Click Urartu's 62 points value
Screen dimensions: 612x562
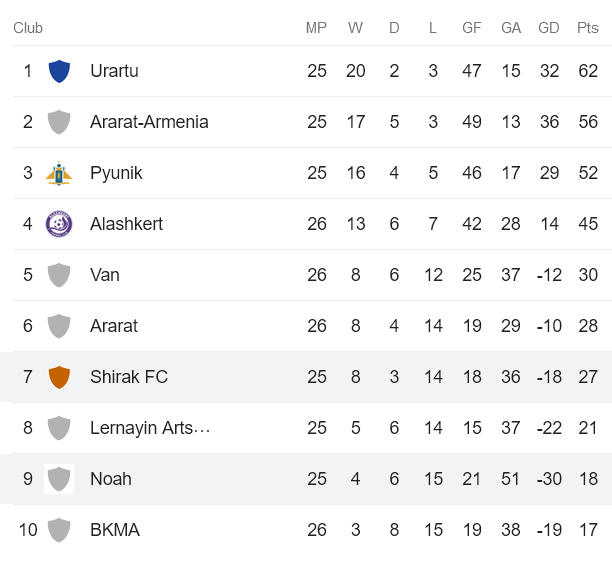pos(588,71)
